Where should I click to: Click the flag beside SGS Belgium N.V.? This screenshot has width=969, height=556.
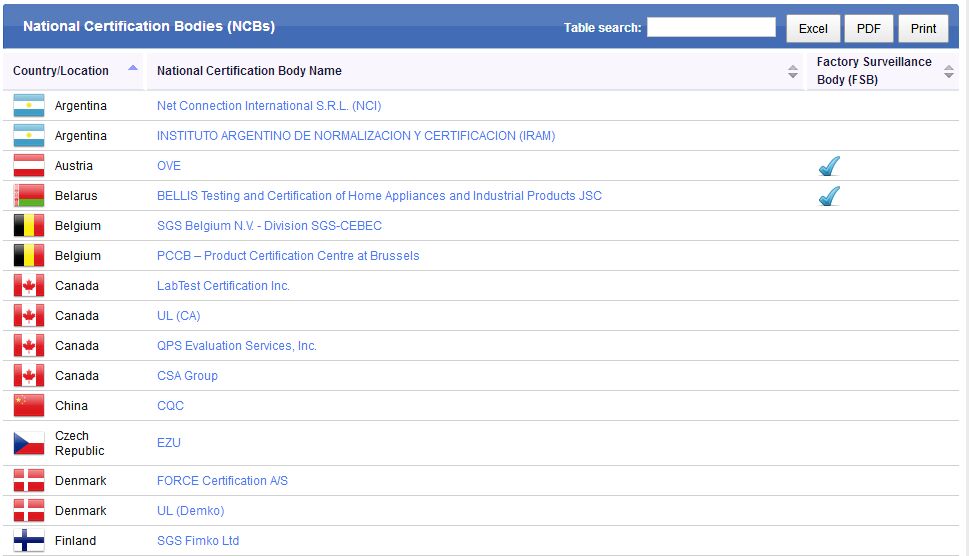[x=29, y=226]
